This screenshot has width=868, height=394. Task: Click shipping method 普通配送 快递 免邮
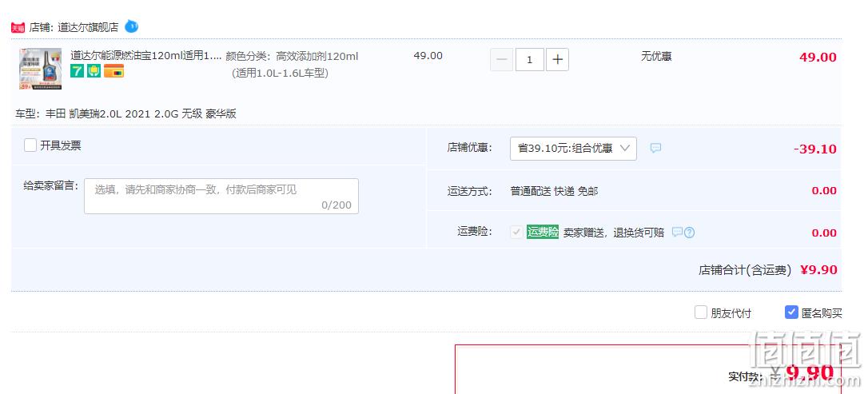click(x=554, y=192)
